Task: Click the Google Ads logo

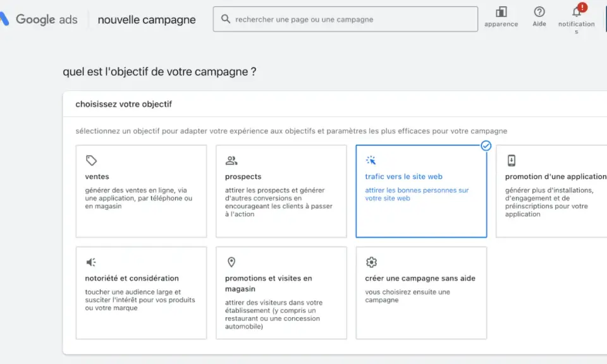Action: point(39,19)
